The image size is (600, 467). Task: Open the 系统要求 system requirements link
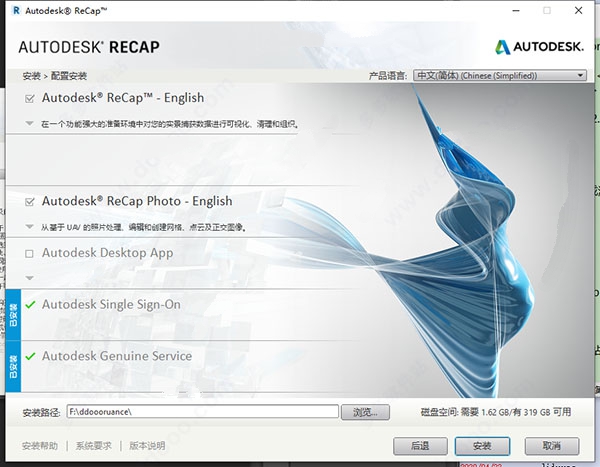(93, 446)
